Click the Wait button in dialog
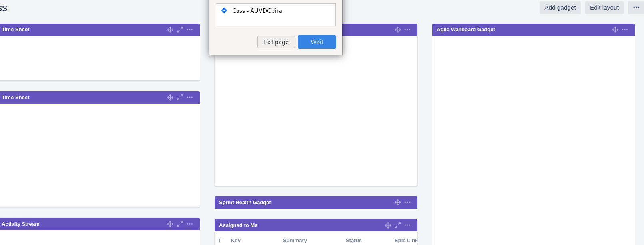The width and height of the screenshot is (644, 245). (317, 42)
